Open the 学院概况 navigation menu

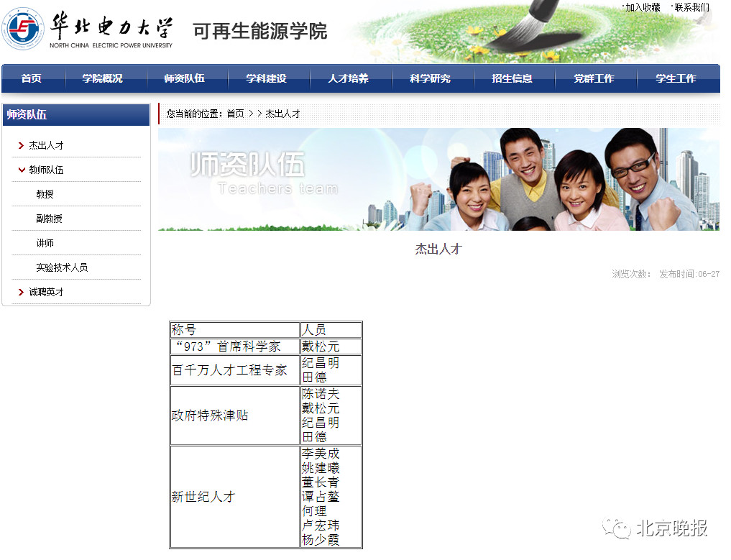pyautogui.click(x=102, y=79)
